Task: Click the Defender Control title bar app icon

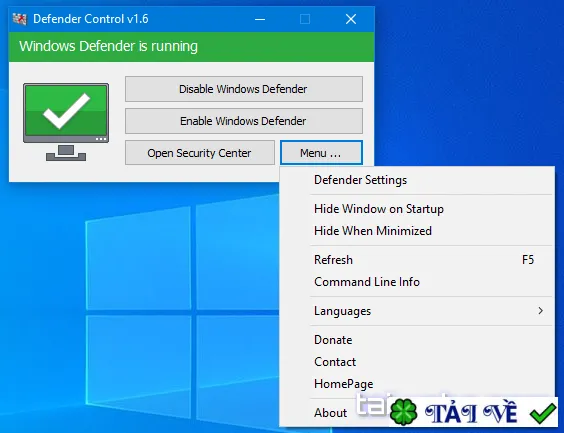Action: pyautogui.click(x=19, y=19)
